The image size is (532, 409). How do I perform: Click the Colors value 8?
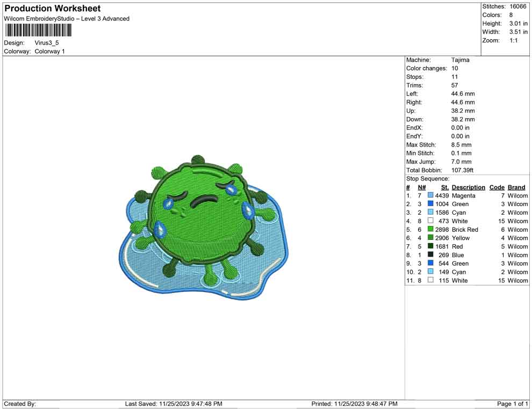pos(511,15)
